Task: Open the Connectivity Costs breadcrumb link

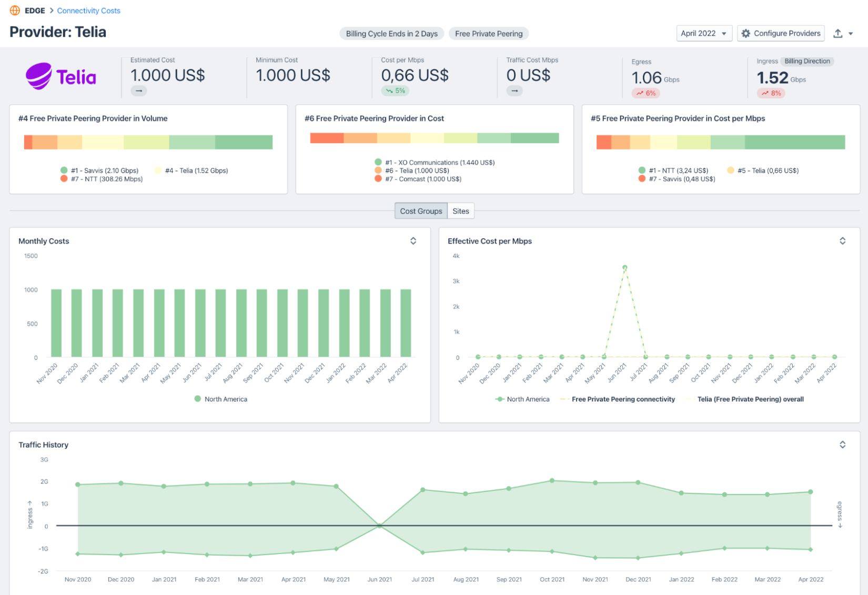Action: point(88,11)
